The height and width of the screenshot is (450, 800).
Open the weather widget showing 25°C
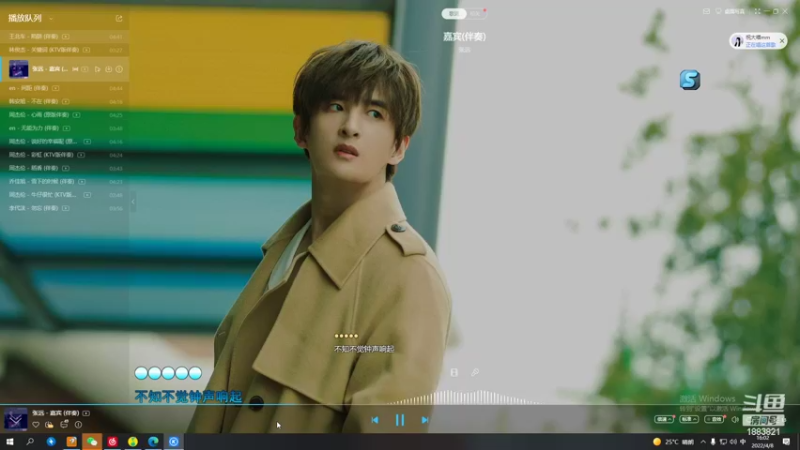coord(673,442)
